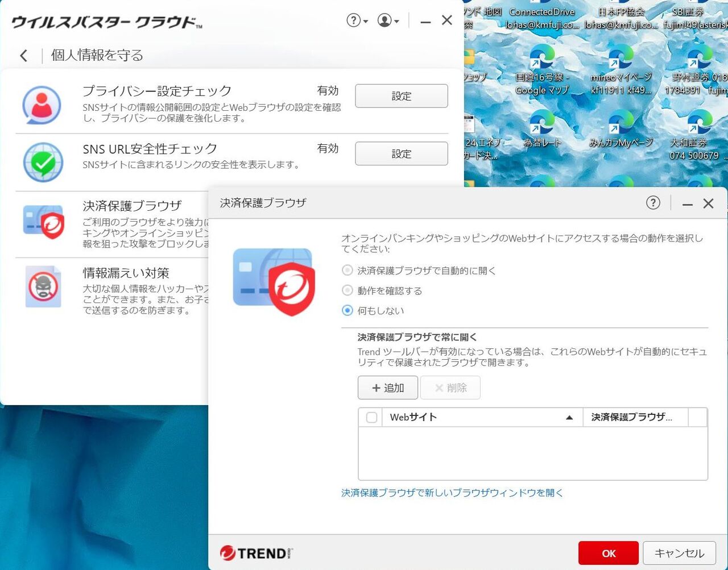Image resolution: width=728 pixels, height=570 pixels.
Task: Select 何もしない option
Action: (x=373, y=310)
